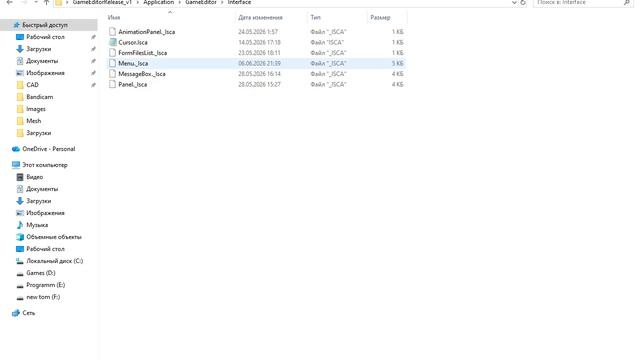Click the refresh button by address bar
The image size is (640, 360).
click(523, 2)
